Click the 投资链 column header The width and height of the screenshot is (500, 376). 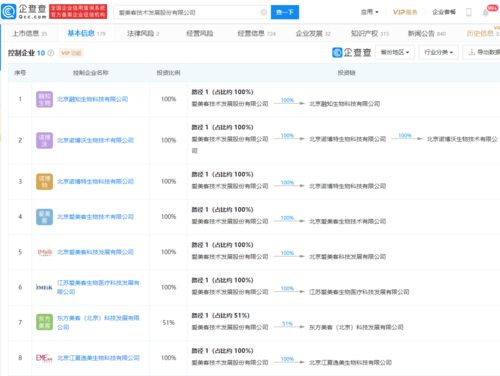346,73
